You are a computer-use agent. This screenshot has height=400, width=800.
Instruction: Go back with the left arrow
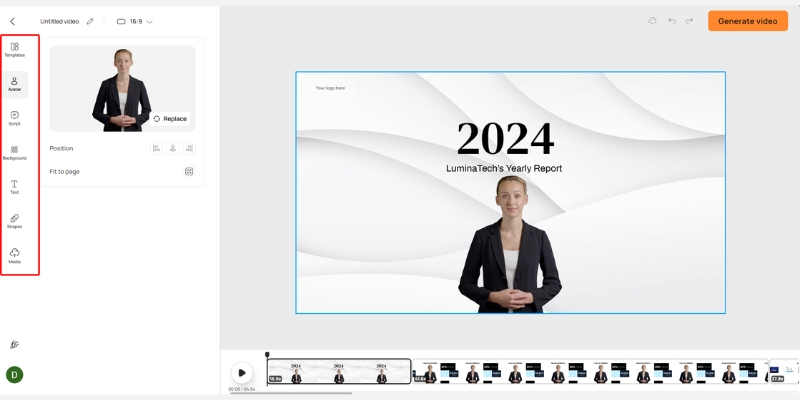13,21
